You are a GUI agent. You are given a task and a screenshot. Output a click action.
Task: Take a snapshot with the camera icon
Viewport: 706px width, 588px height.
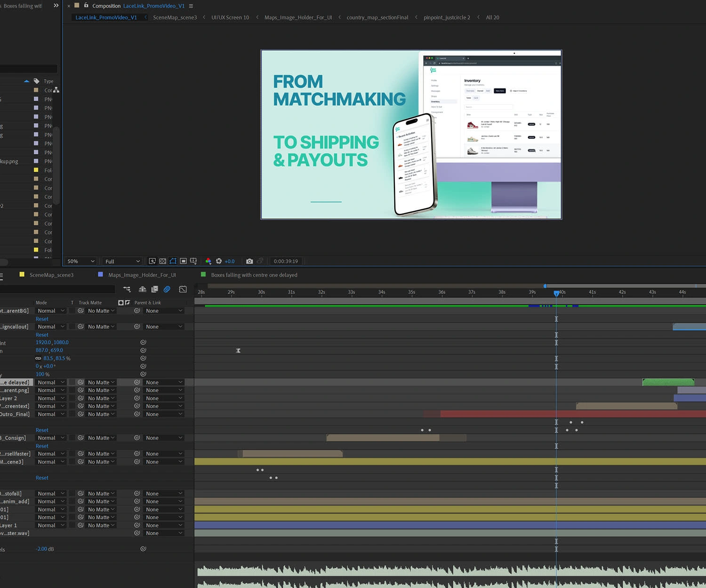249,261
